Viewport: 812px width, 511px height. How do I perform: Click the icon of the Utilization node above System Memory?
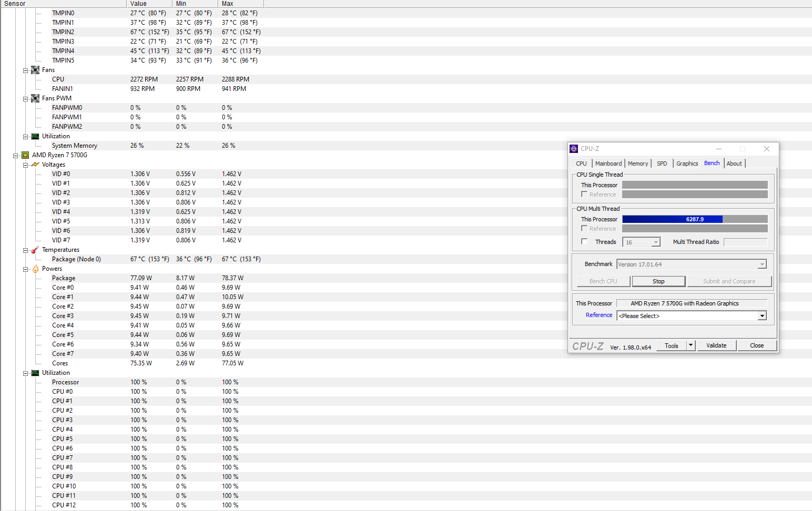tap(35, 136)
